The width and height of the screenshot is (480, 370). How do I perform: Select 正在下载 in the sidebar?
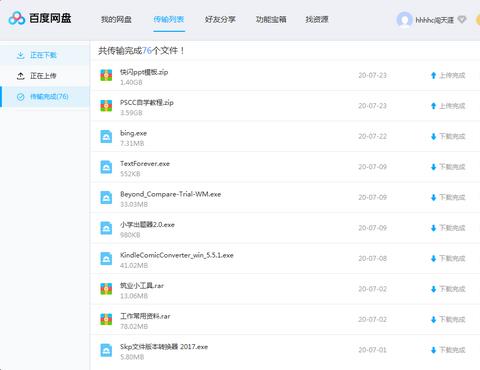45,55
